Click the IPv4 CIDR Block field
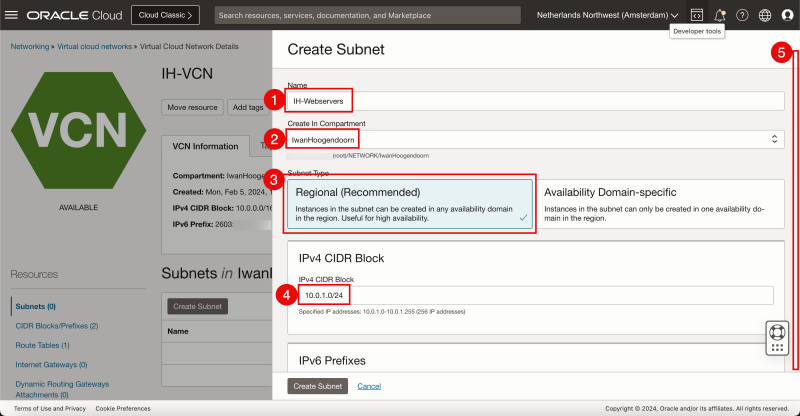 tap(535, 295)
